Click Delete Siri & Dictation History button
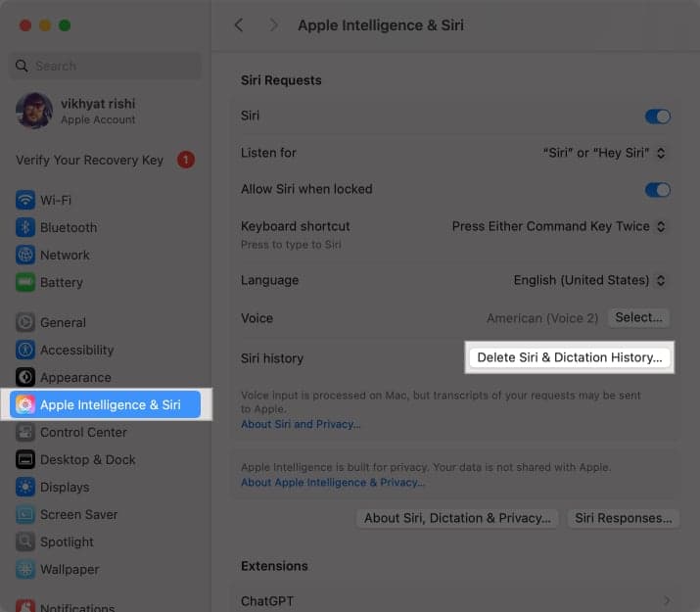 tap(570, 357)
